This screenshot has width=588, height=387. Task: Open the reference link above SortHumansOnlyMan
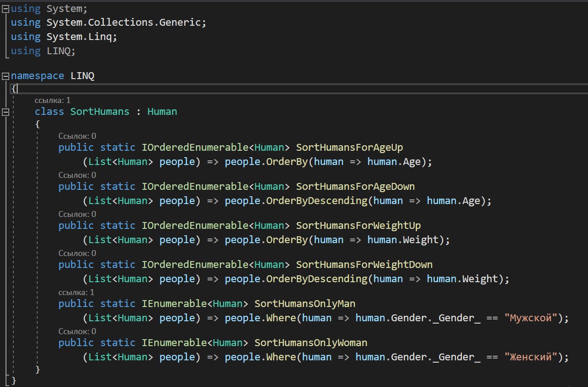point(76,292)
